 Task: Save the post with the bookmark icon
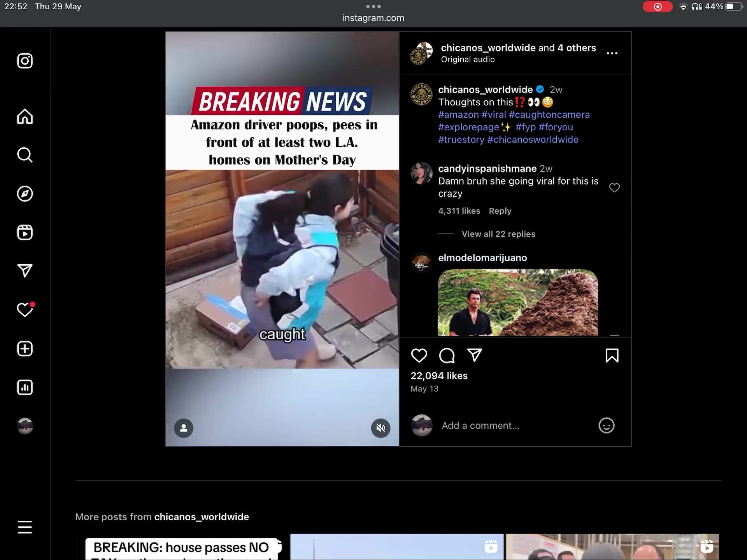click(x=612, y=355)
